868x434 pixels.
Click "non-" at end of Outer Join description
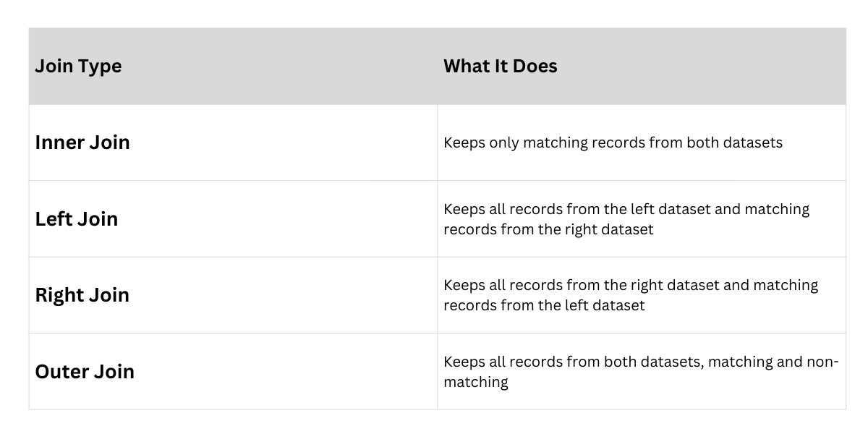point(822,362)
